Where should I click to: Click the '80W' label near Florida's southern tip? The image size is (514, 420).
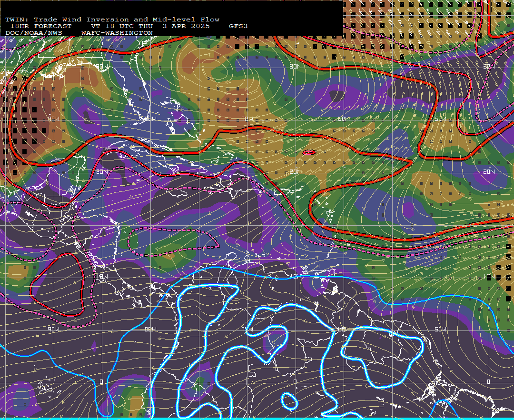click(151, 119)
